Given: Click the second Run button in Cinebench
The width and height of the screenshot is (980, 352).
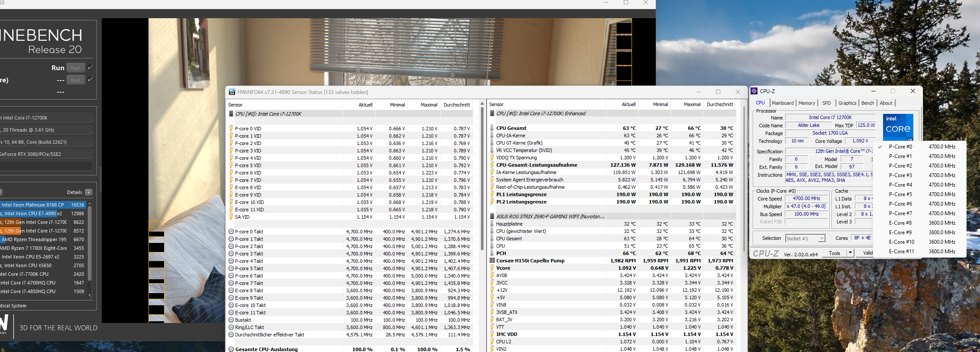Looking at the screenshot, I should tap(75, 80).
